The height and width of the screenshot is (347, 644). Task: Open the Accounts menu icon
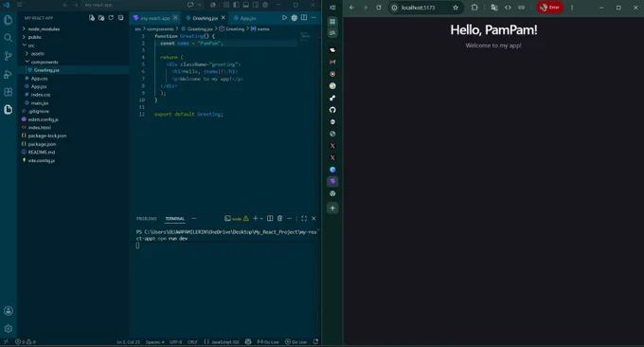(x=9, y=311)
